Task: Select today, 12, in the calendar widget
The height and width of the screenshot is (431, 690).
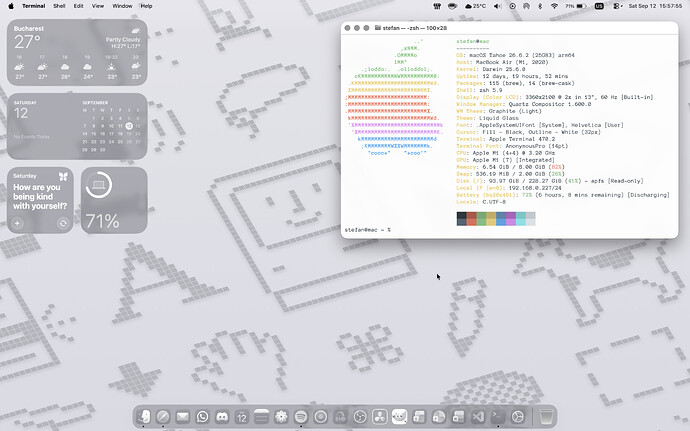Action: (x=128, y=126)
